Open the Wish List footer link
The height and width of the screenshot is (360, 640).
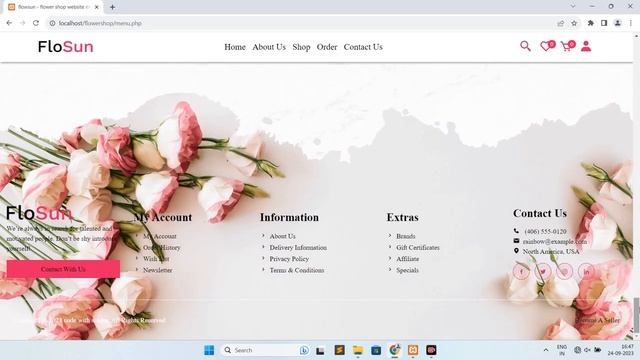pos(156,259)
